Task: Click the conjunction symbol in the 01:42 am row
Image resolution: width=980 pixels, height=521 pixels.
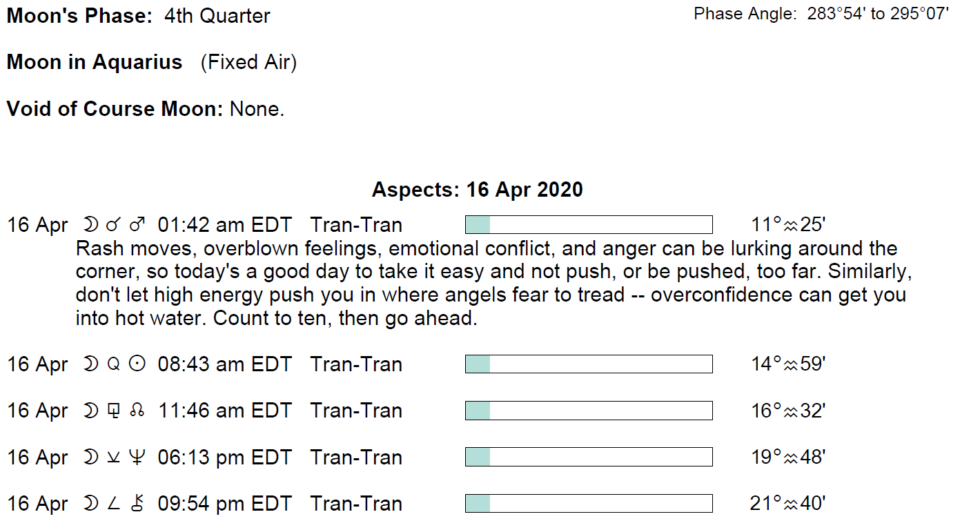Action: pyautogui.click(x=113, y=225)
